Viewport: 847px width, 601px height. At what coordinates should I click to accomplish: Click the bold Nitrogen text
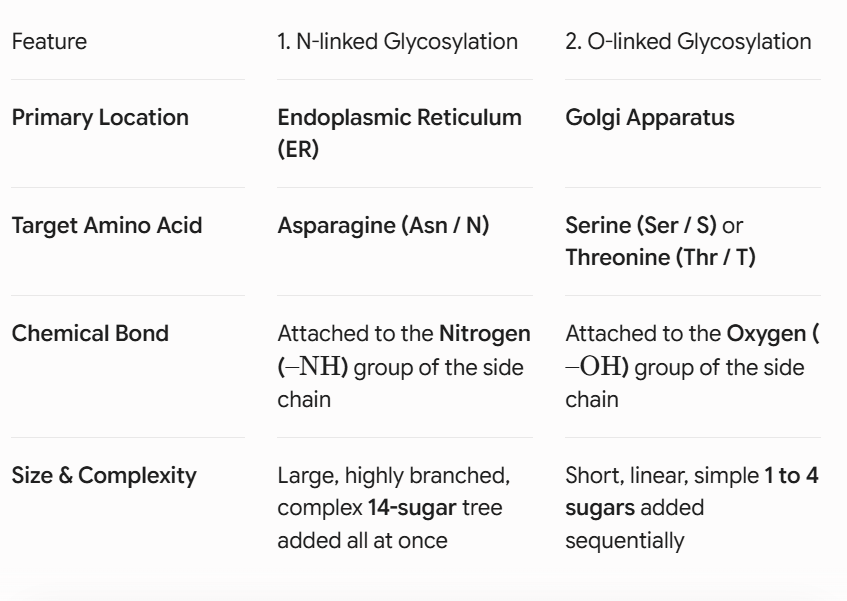(485, 334)
